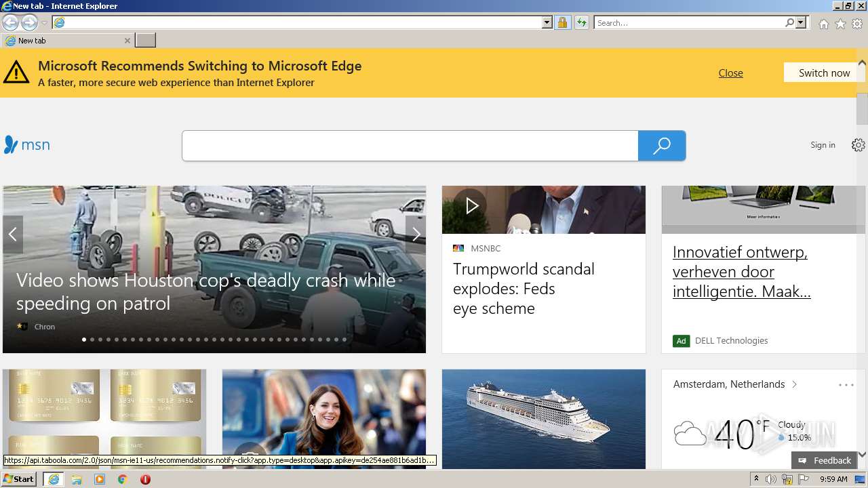868x488 pixels.
Task: Open the search provider dropdown arrow
Action: pos(801,22)
